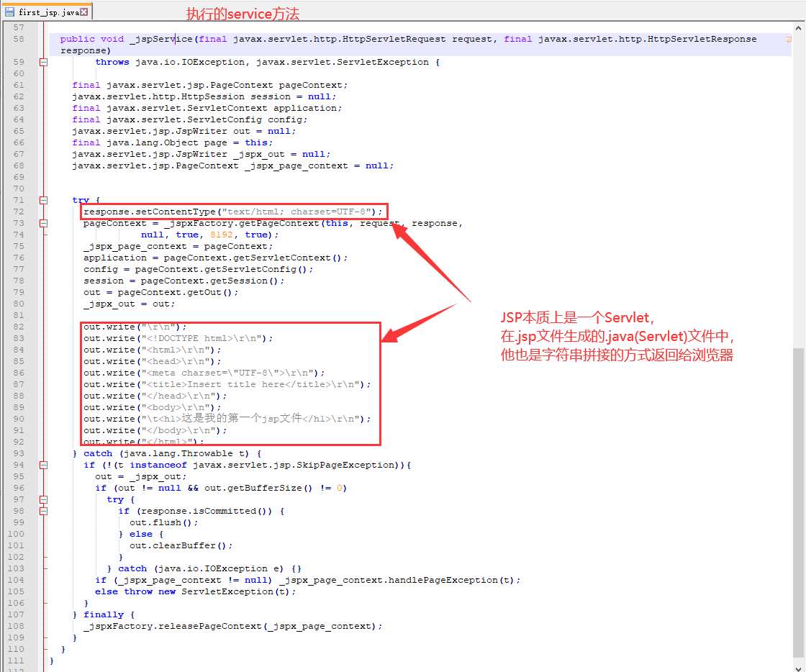Click the out.write "</head>" line 88
806x672 pixels.
coord(155,396)
